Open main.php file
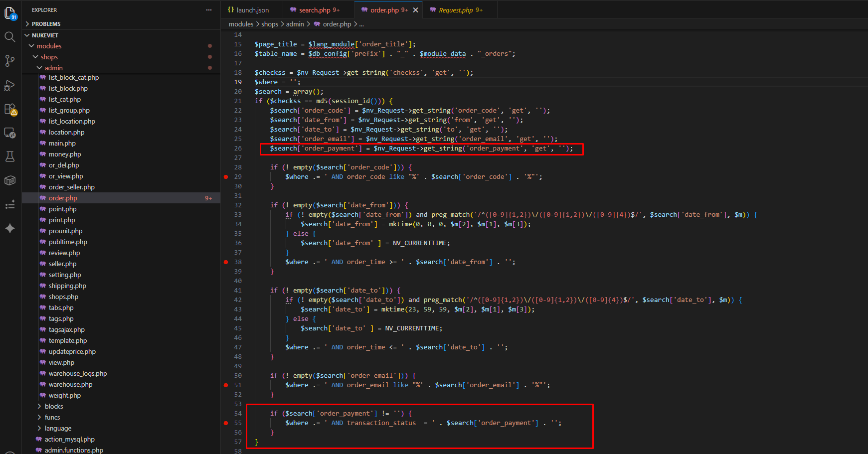The height and width of the screenshot is (454, 868). (x=62, y=144)
